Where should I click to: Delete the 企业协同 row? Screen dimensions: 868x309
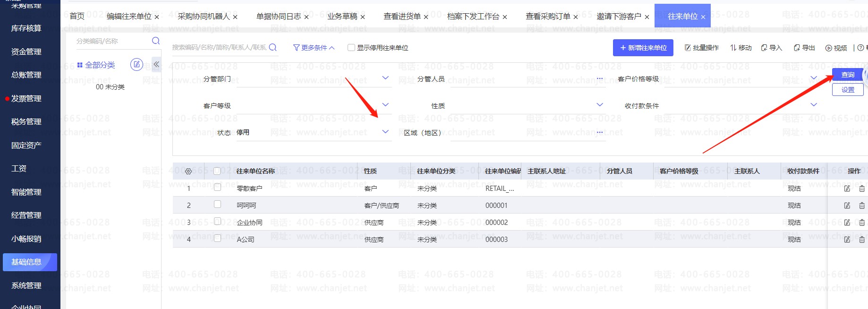coord(862,223)
